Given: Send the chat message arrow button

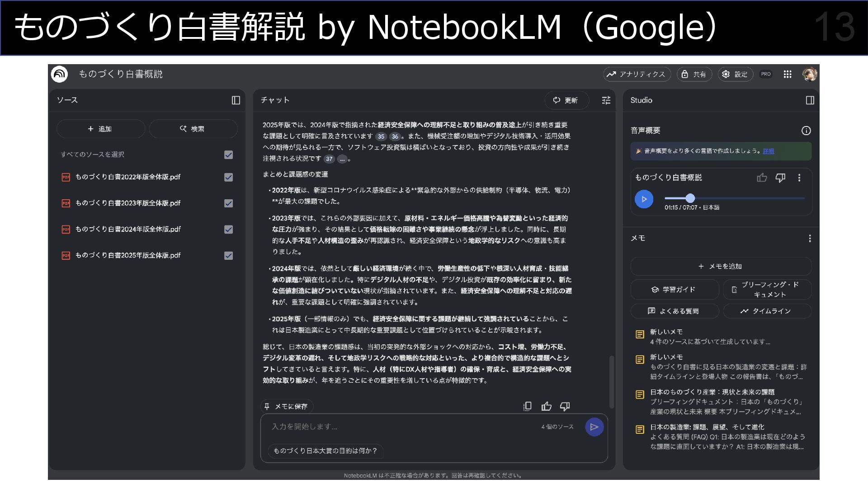Looking at the screenshot, I should point(594,427).
